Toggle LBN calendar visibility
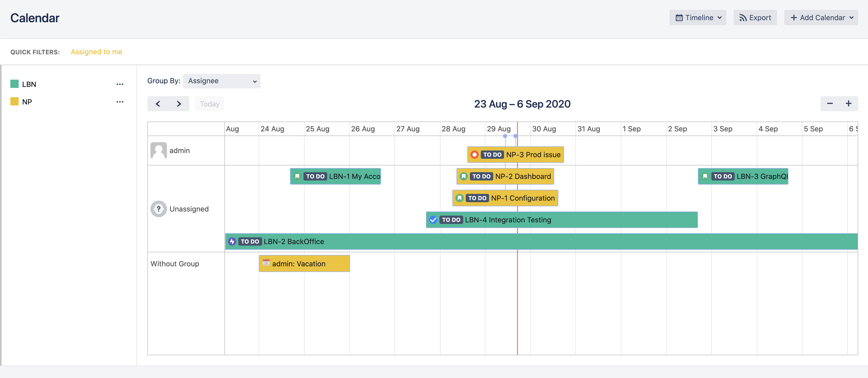 pos(29,84)
